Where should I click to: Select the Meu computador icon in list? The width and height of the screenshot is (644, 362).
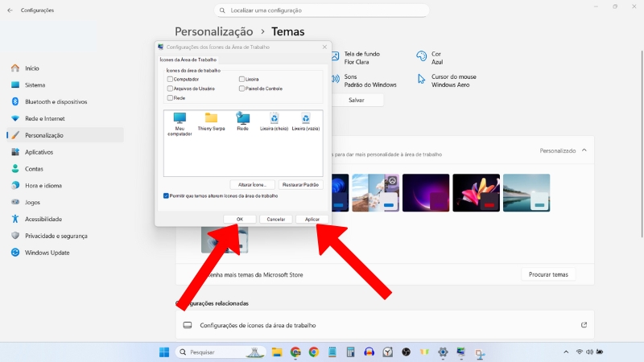coord(180,120)
